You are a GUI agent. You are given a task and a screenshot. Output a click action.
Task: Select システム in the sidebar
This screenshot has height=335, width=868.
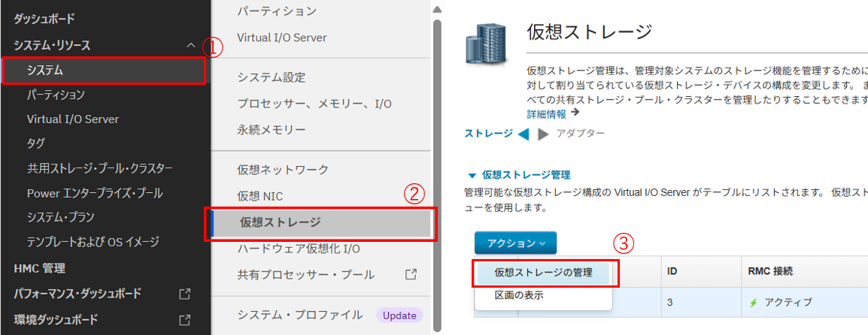104,70
